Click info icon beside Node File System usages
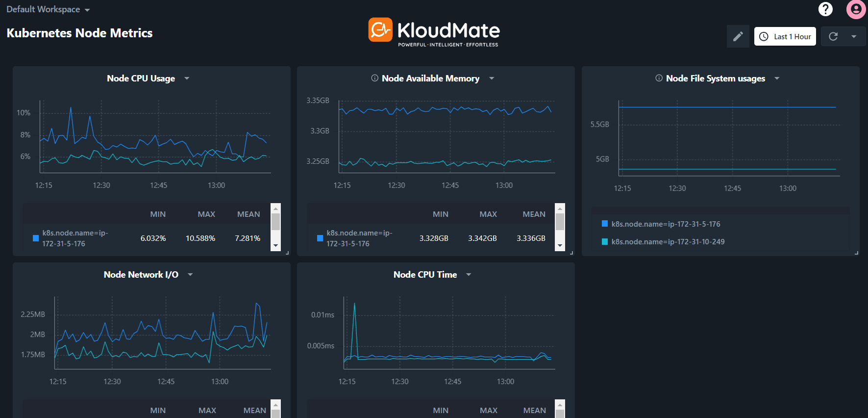868x418 pixels. 659,78
